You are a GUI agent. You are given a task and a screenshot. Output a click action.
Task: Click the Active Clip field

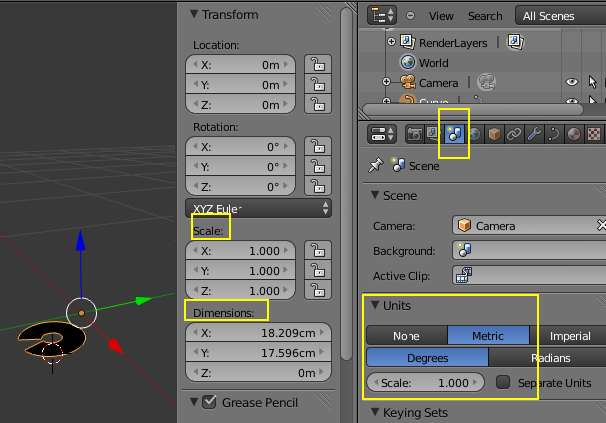529,276
